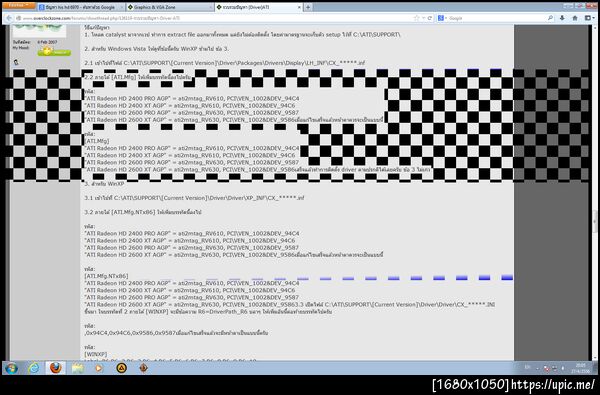Go to the Home page icon
This screenshot has height=395, width=600.
pyautogui.click(x=575, y=18)
